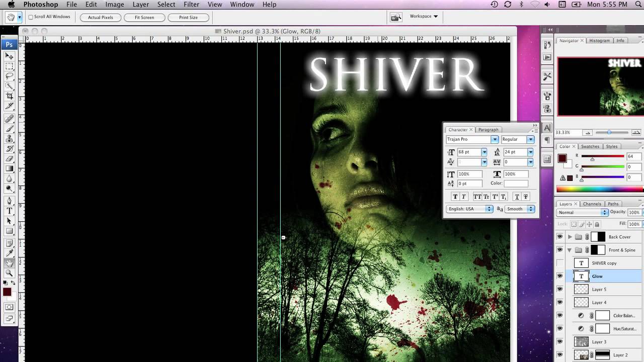Apply Strikethrough text style
The height and width of the screenshot is (362, 644).
pyautogui.click(x=526, y=197)
